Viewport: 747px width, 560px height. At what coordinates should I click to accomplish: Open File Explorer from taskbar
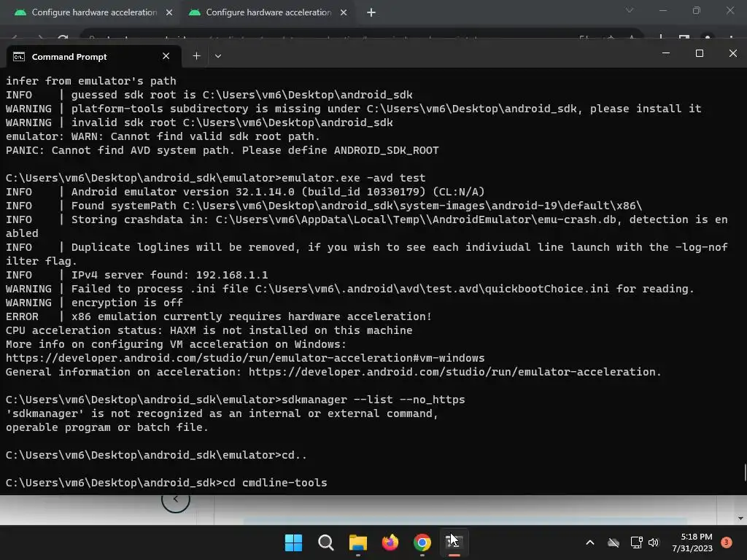pyautogui.click(x=357, y=542)
